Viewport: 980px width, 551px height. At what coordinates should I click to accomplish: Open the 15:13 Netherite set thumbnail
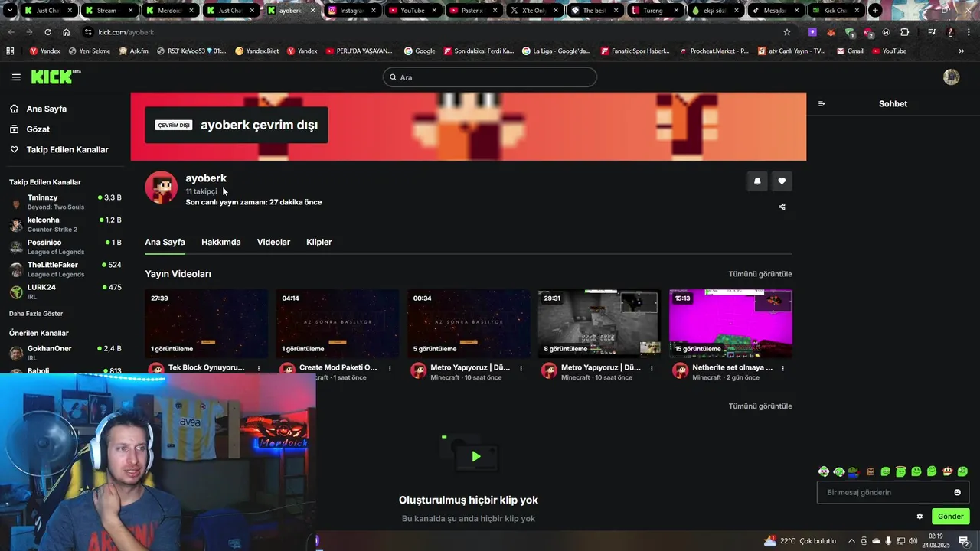tap(730, 324)
